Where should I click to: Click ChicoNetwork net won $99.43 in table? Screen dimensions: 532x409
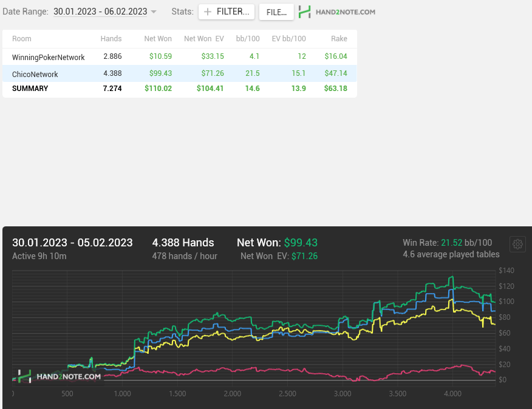160,73
